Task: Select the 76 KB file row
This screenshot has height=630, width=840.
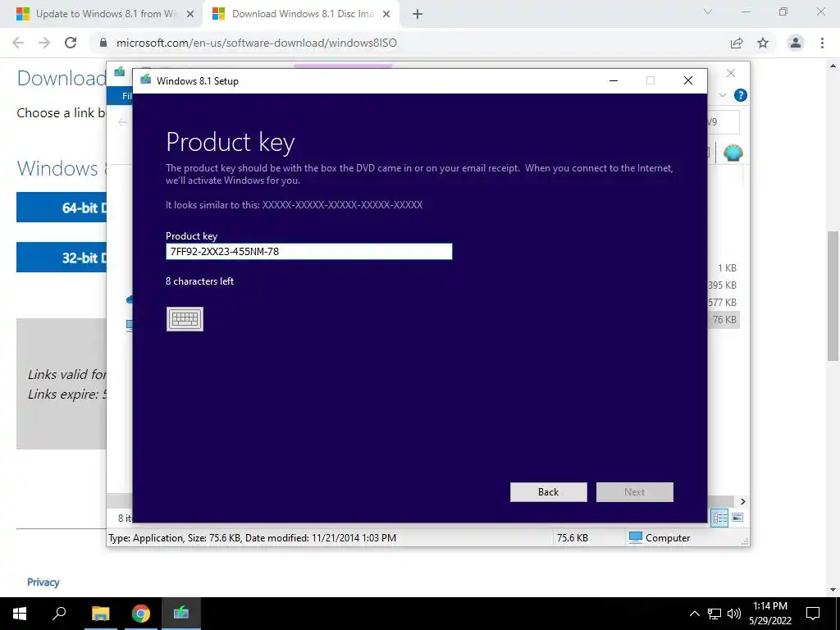Action: tap(724, 320)
